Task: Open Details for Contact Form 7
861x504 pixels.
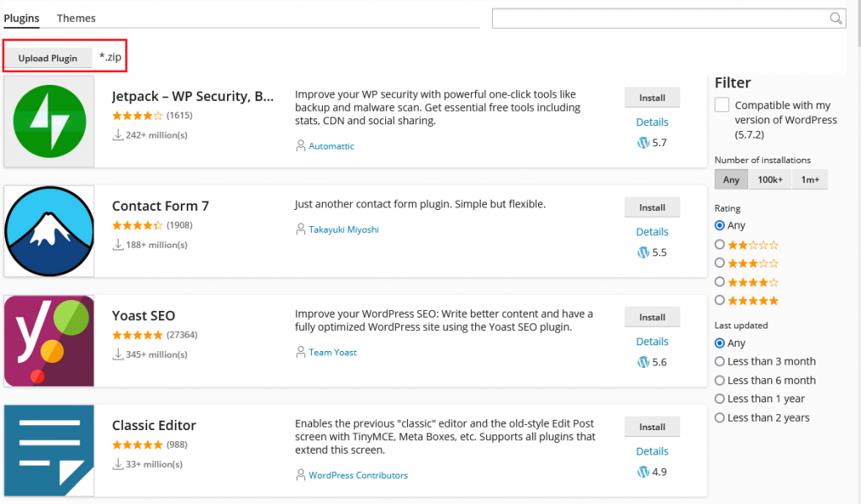Action: (652, 232)
